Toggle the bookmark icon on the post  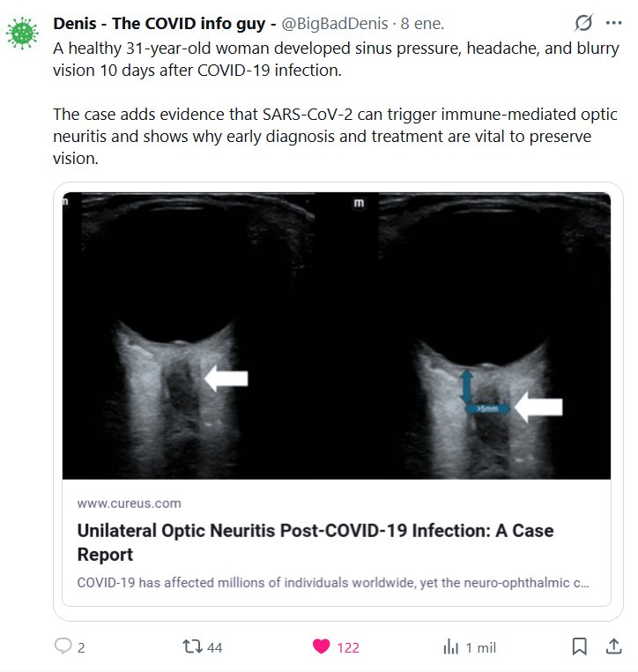(579, 646)
